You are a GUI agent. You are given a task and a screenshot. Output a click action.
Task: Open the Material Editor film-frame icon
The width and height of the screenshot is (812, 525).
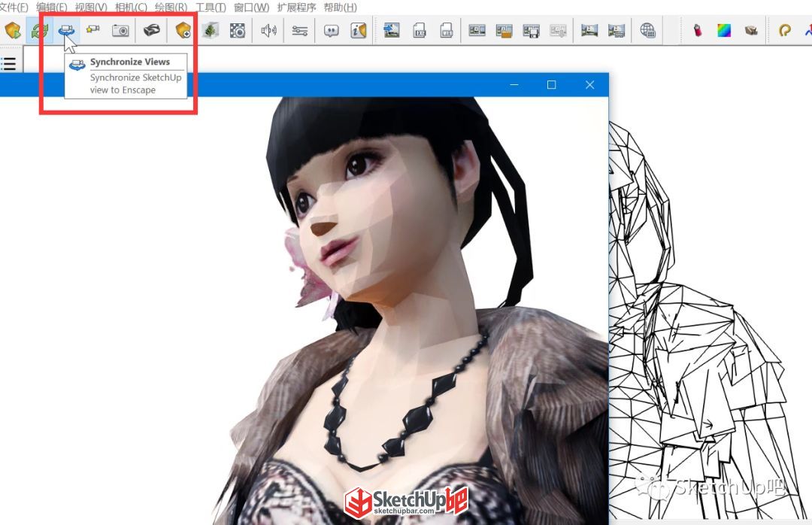coord(237,31)
